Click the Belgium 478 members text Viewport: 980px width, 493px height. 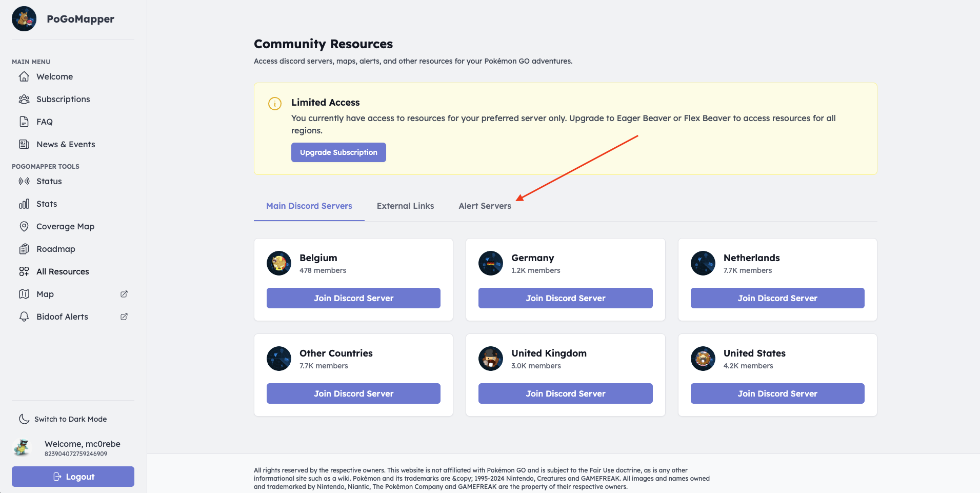323,270
